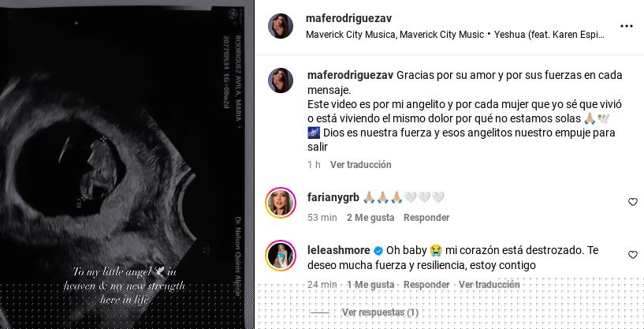Open farianygrb username link

333,197
